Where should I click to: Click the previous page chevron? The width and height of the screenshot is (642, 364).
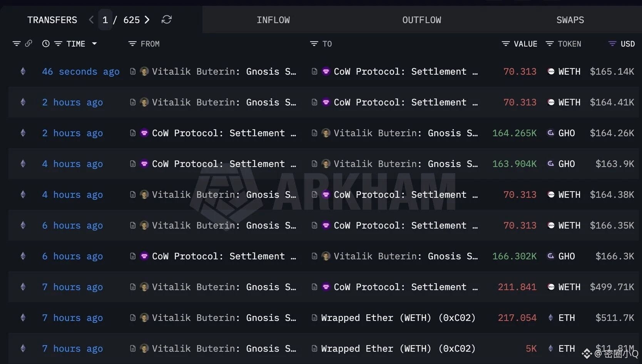click(x=91, y=20)
